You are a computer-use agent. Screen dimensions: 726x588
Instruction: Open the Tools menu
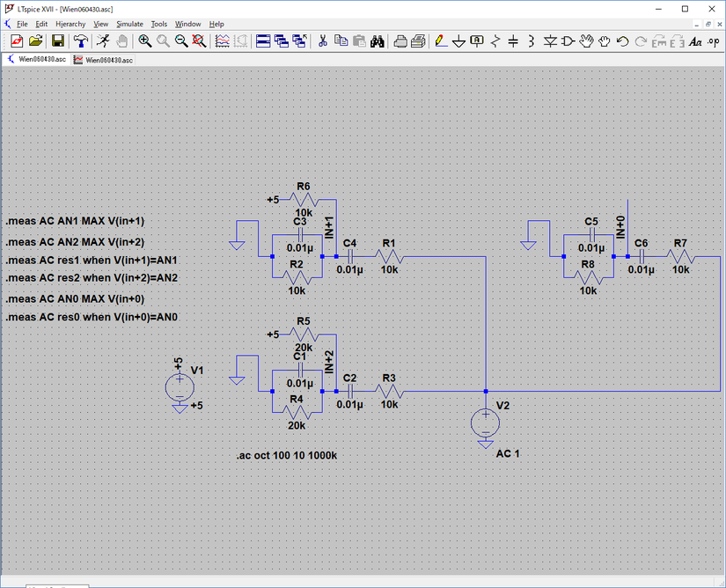[x=158, y=24]
